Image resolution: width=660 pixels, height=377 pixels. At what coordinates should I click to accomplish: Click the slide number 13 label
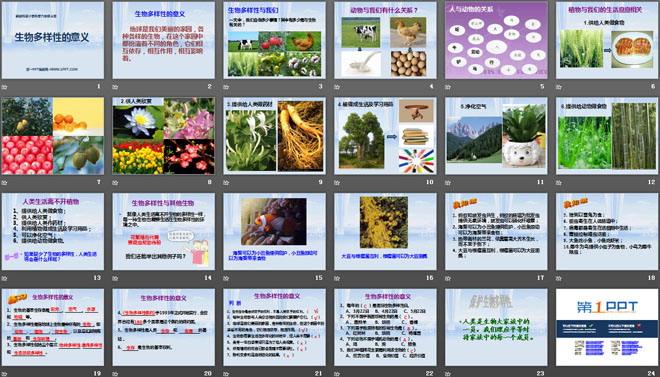click(97, 277)
